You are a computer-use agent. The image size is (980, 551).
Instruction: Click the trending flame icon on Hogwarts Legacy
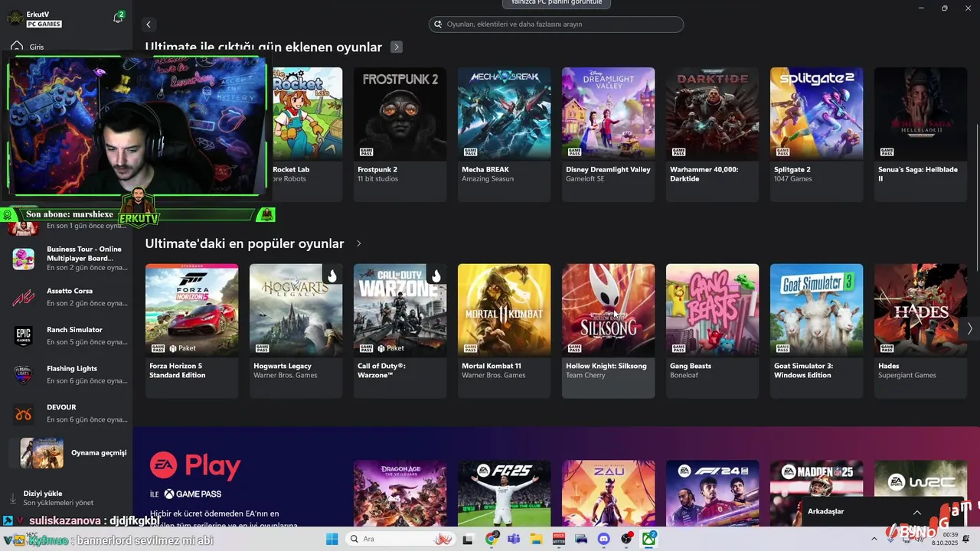[x=332, y=275]
